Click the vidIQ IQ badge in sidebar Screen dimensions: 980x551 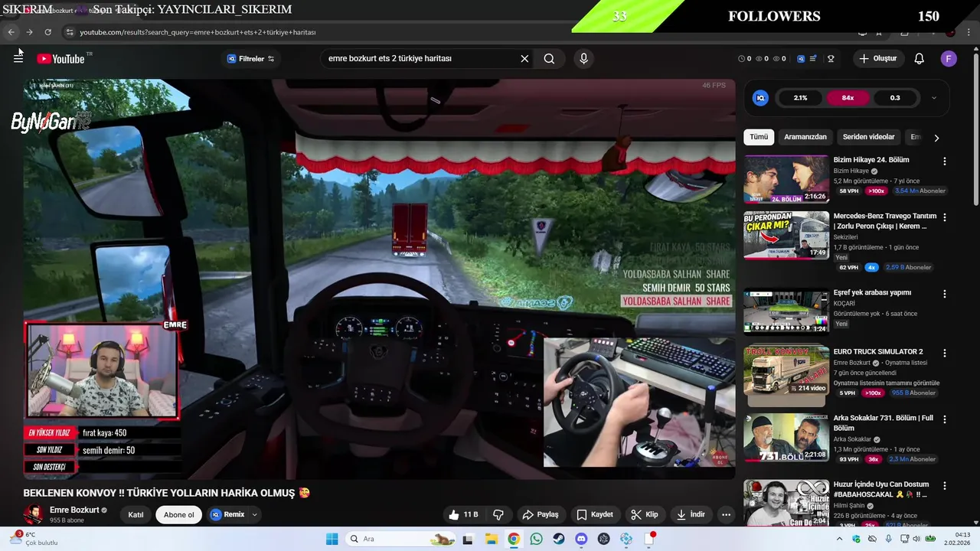coord(760,98)
